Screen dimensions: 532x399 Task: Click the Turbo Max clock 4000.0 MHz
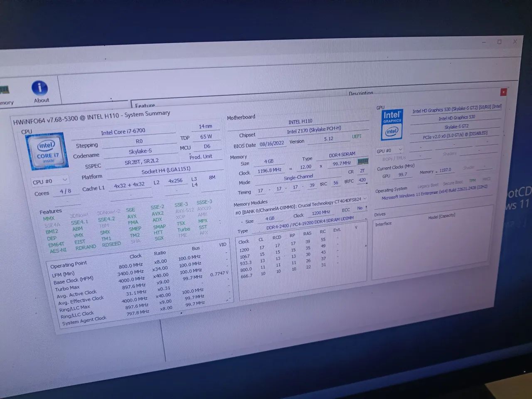coord(131,280)
